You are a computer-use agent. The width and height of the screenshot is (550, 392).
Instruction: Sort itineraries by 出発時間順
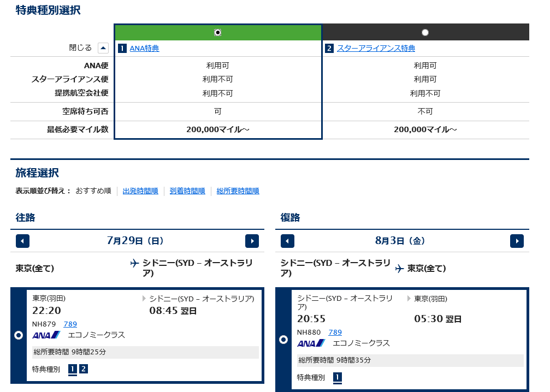click(140, 191)
